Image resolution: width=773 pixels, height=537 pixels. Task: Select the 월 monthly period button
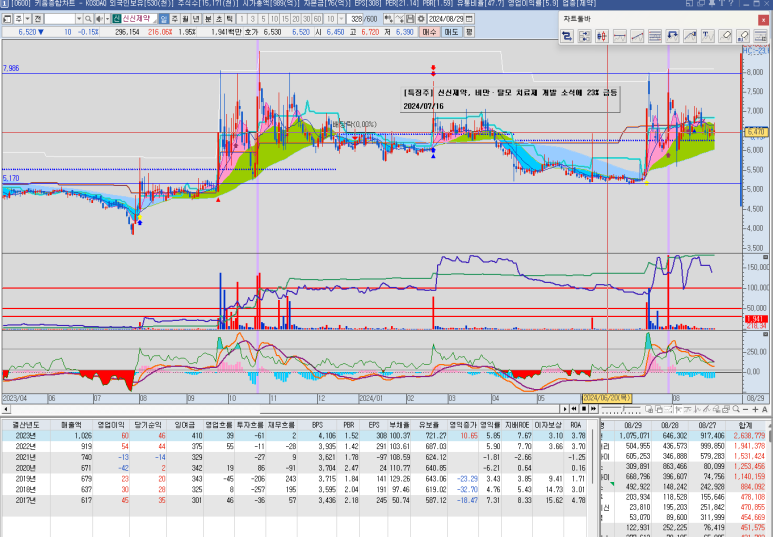[185, 19]
